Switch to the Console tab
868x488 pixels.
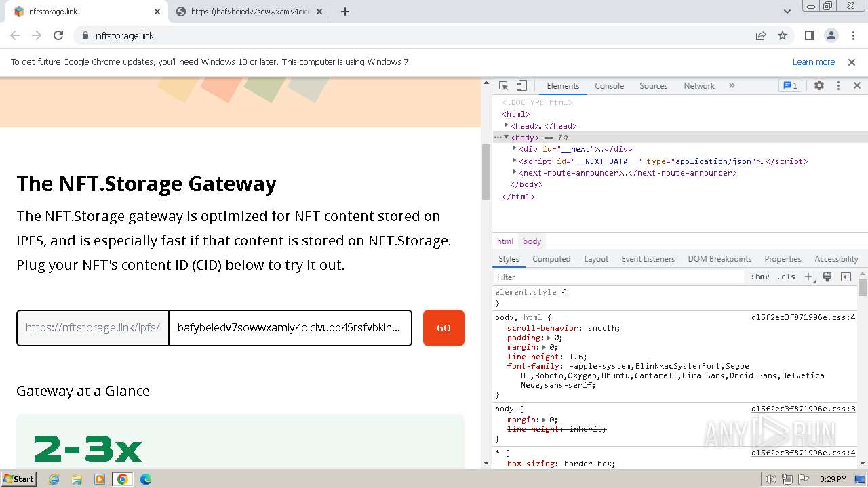click(609, 86)
